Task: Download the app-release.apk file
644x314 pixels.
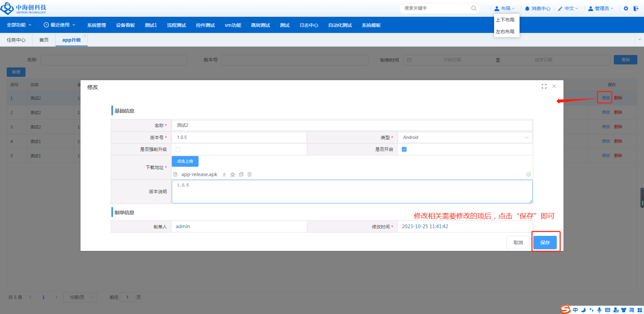Action: [224, 174]
